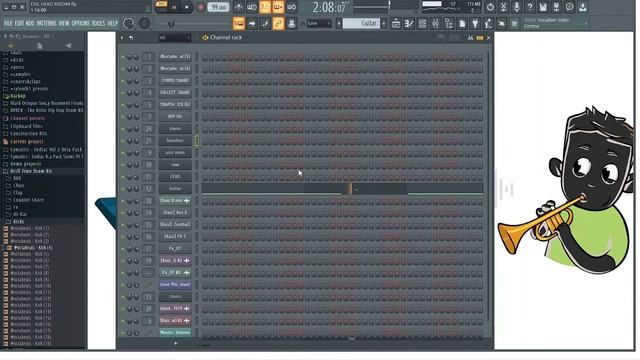This screenshot has width=640, height=360.
Task: Open the EDIT menu
Action: 19,24
